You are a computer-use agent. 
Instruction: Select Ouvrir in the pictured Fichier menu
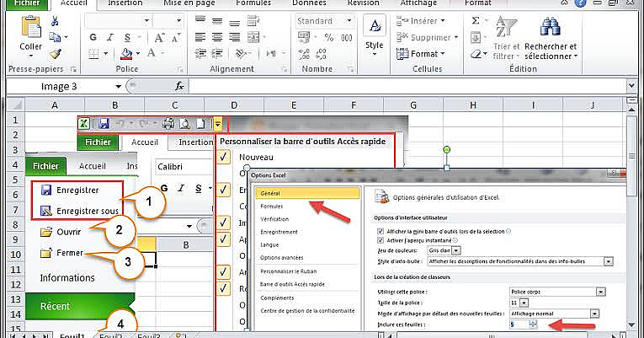point(61,232)
